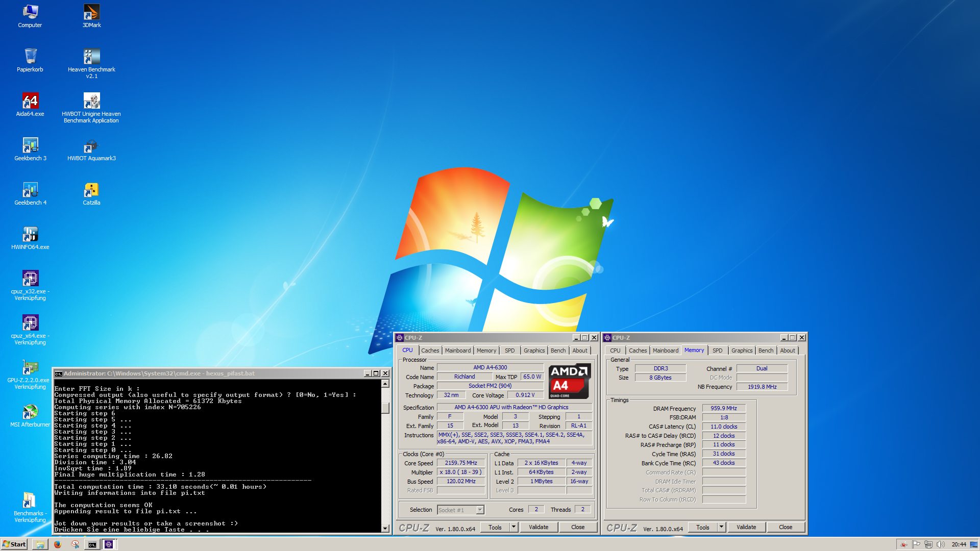This screenshot has width=980, height=551.
Task: Open Bench tab in right CPU-Z window
Action: click(766, 350)
